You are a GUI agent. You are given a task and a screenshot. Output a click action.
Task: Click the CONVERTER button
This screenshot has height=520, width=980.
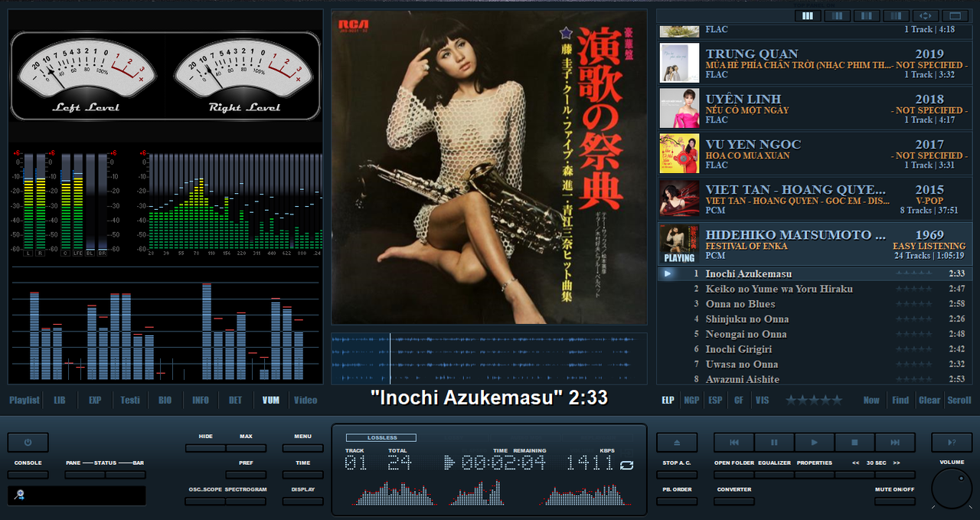click(734, 502)
